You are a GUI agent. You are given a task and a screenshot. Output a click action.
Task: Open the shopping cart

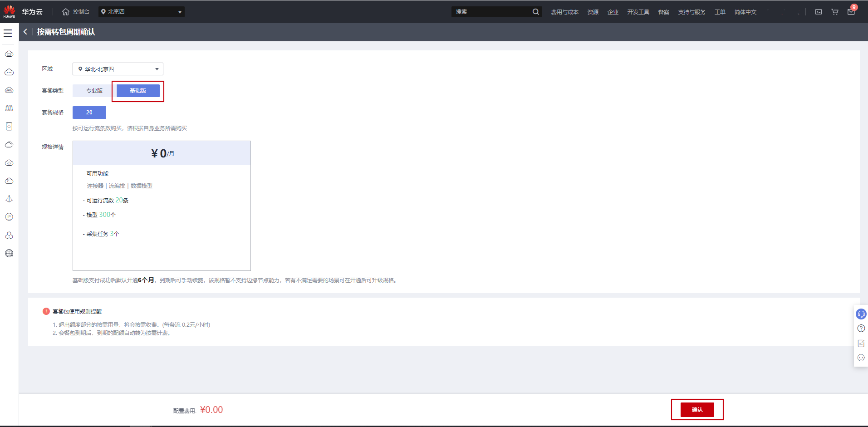click(835, 12)
